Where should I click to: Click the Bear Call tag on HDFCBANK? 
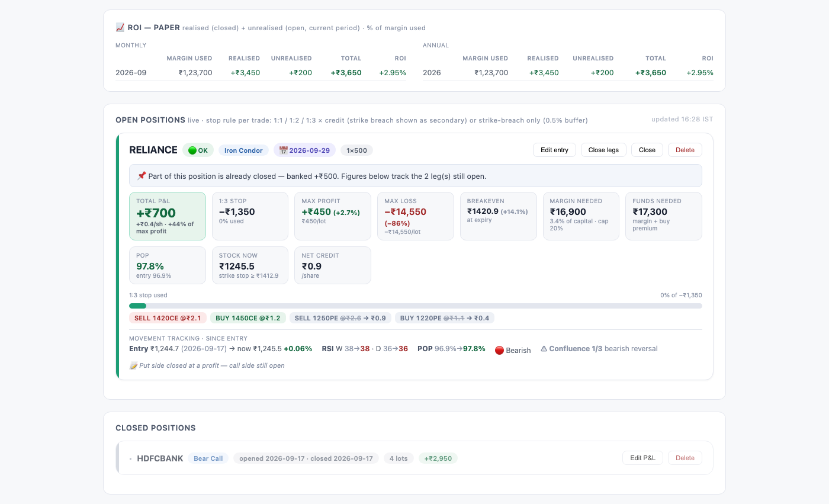click(x=208, y=458)
